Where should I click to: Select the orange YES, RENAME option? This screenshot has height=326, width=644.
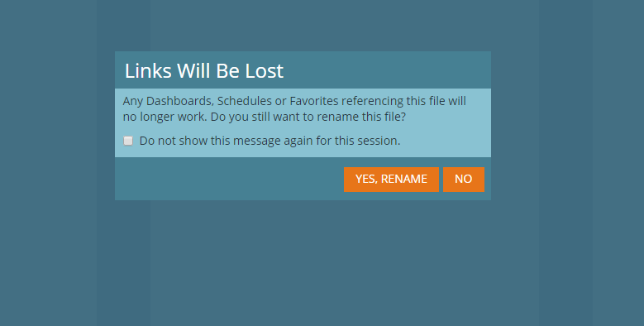coord(391,180)
